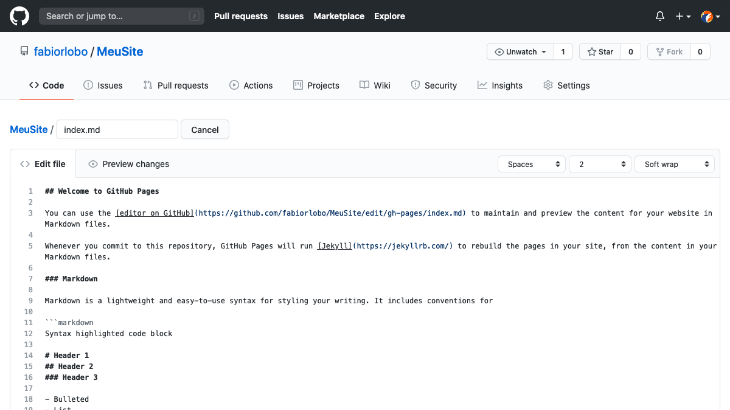Switch to the repository Issues tab
Screen dimensions: 730x410
tap(103, 86)
